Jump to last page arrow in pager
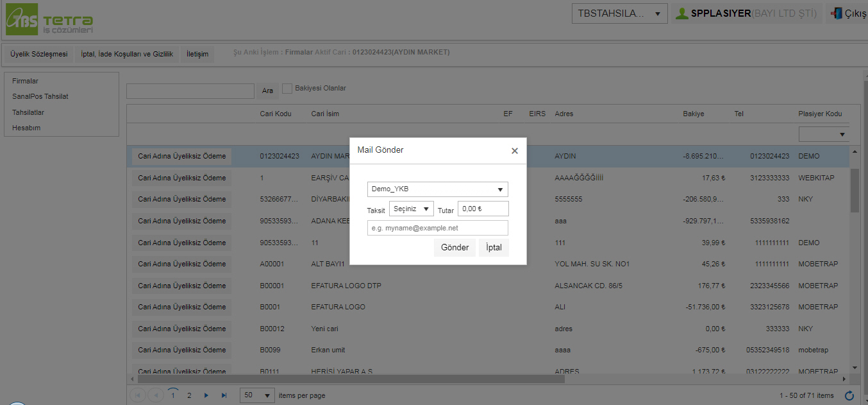The height and width of the screenshot is (405, 868). [224, 395]
